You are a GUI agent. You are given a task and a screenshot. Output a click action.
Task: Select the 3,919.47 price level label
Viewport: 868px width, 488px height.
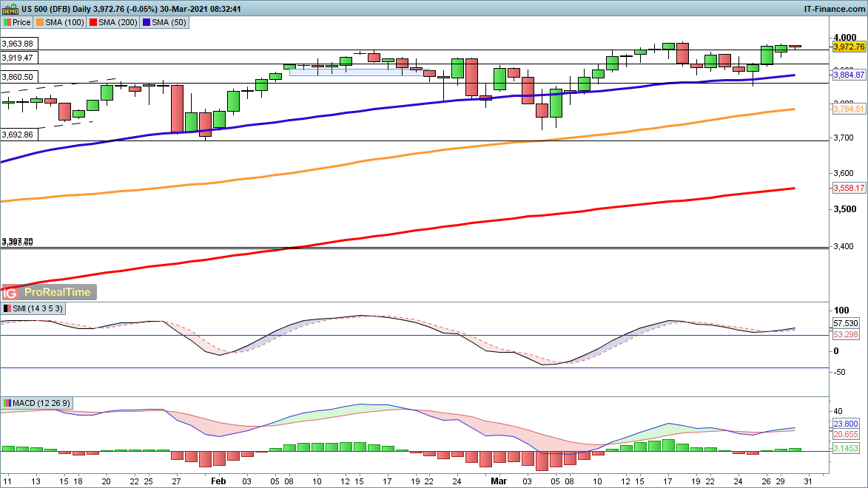coord(18,58)
